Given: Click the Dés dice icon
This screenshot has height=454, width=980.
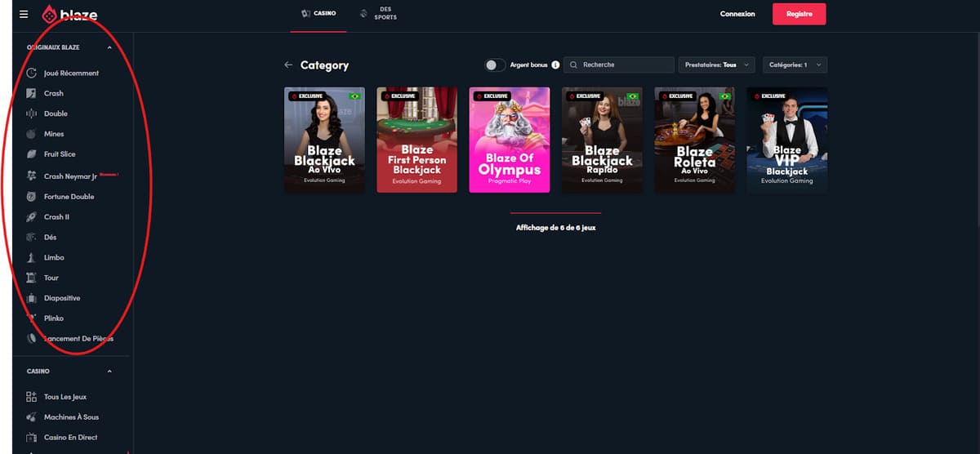Looking at the screenshot, I should click(32, 237).
